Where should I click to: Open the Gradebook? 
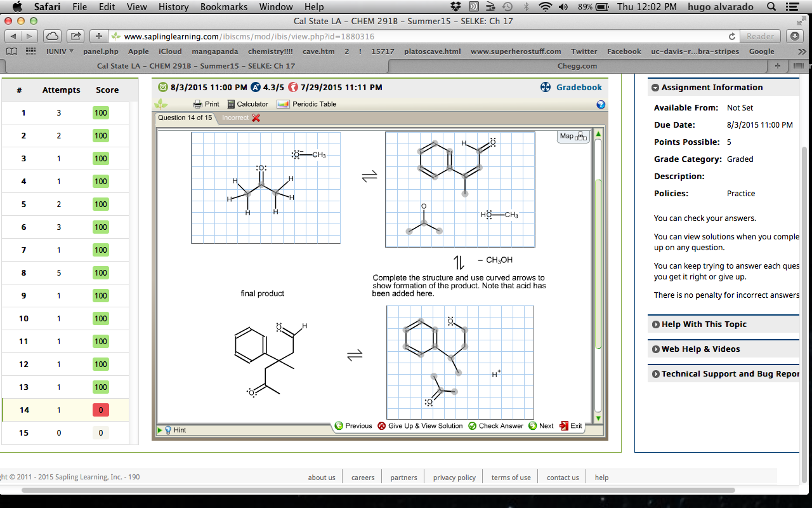pos(578,87)
